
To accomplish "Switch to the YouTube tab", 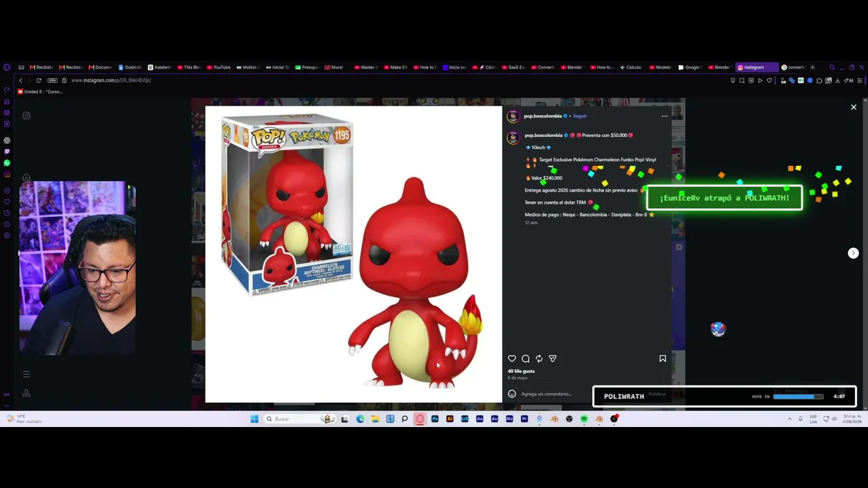I will point(218,67).
